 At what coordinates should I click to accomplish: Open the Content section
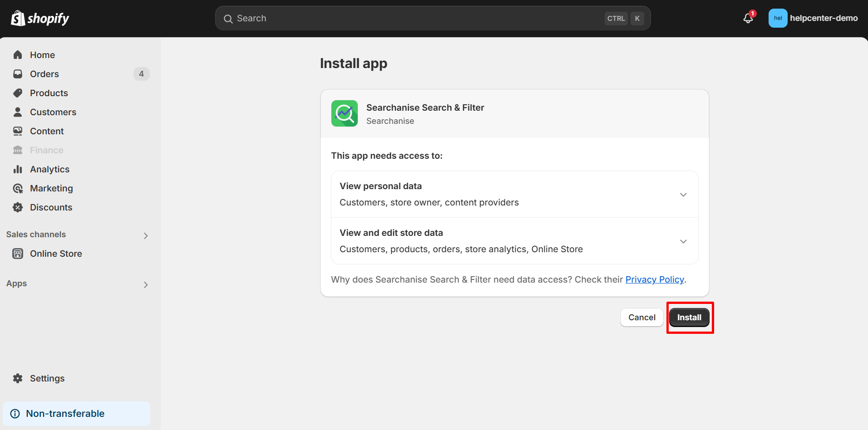[x=46, y=131]
